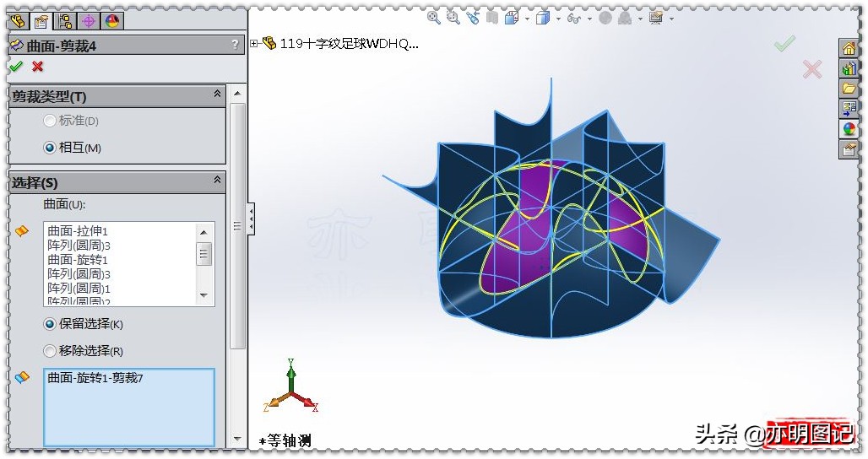Click the Display Style cube icon

[542, 19]
